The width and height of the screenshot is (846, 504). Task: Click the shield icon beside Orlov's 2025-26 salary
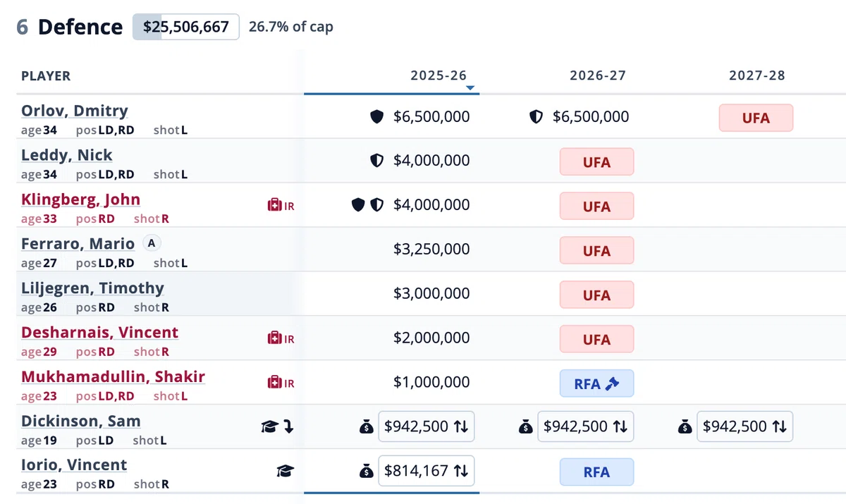click(x=377, y=117)
